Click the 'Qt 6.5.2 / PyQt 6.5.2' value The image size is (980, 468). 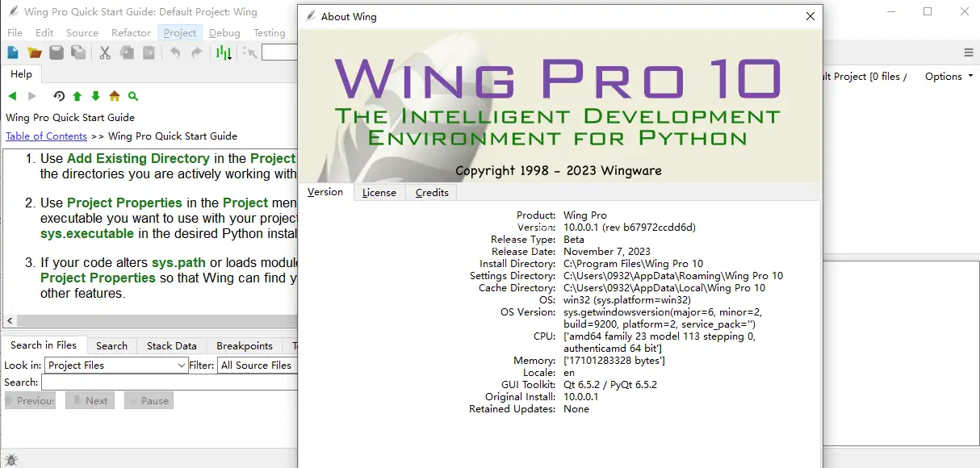pos(610,385)
